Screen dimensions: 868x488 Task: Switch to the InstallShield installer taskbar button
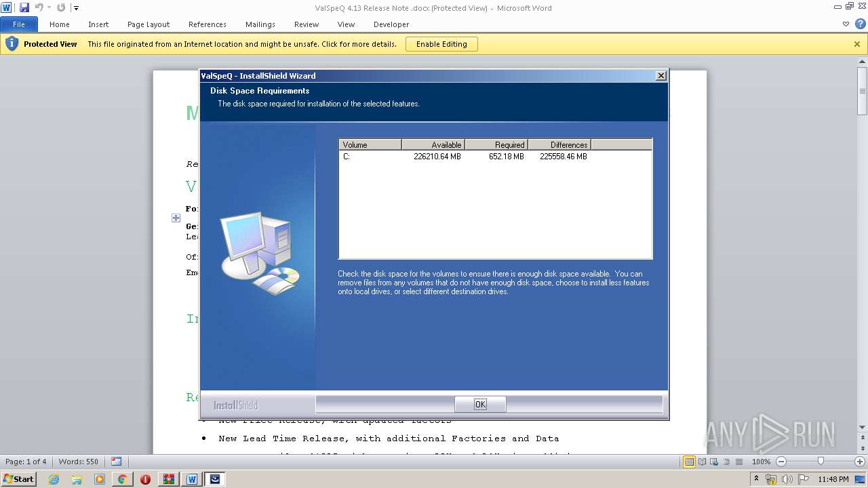pyautogui.click(x=215, y=479)
